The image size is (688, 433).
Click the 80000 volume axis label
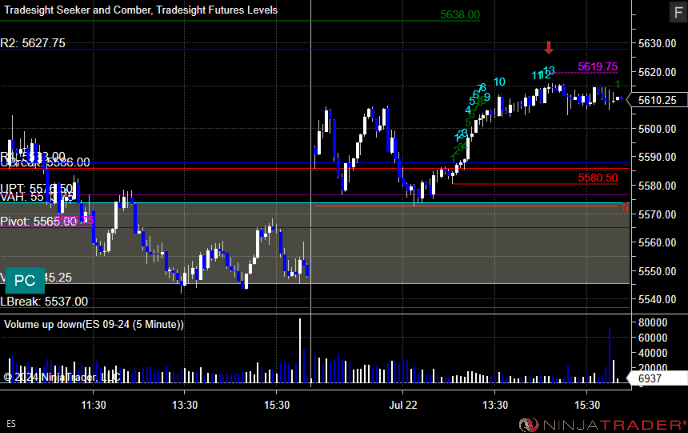[x=652, y=322]
